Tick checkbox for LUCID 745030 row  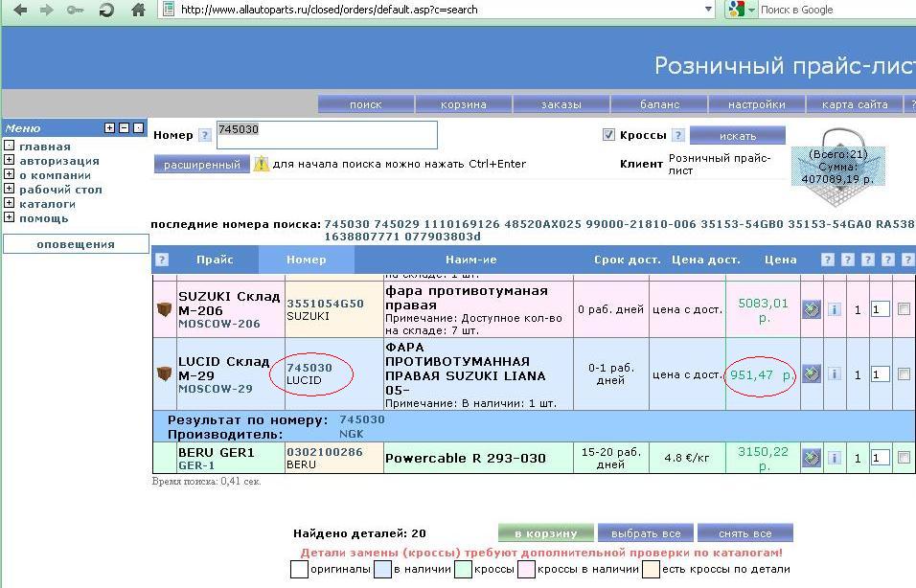[x=904, y=373]
